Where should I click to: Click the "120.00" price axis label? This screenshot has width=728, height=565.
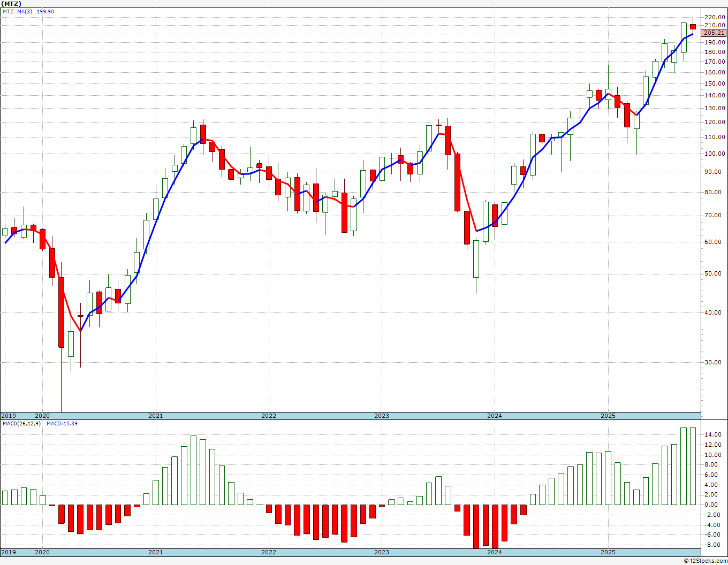715,123
